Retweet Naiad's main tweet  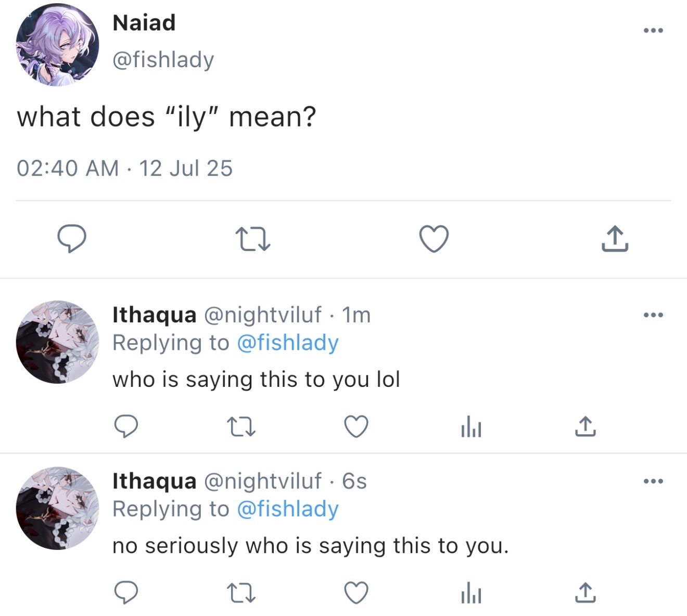[253, 239]
